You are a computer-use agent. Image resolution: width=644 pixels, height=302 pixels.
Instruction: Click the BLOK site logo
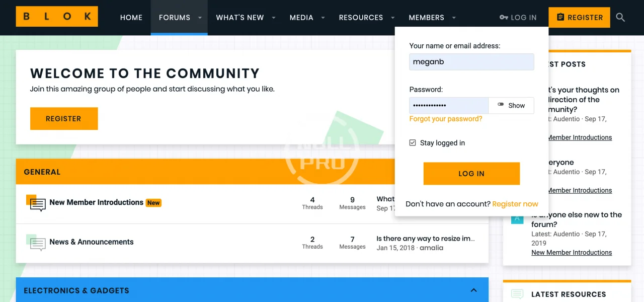57,17
